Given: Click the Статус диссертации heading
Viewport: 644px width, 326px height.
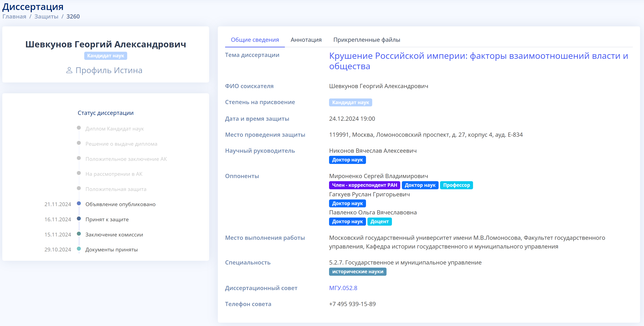Looking at the screenshot, I should click(105, 113).
